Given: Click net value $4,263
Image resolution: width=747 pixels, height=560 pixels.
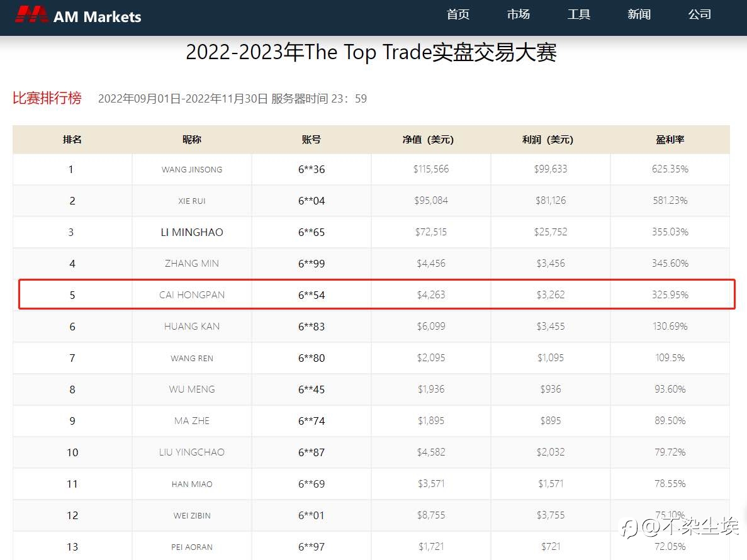Looking at the screenshot, I should (x=431, y=294).
